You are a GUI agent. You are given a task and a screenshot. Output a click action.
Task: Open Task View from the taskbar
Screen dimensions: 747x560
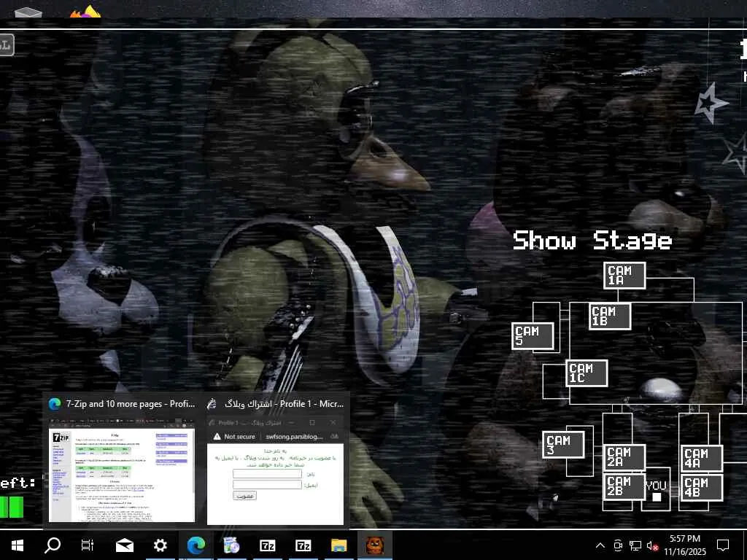pyautogui.click(x=88, y=545)
